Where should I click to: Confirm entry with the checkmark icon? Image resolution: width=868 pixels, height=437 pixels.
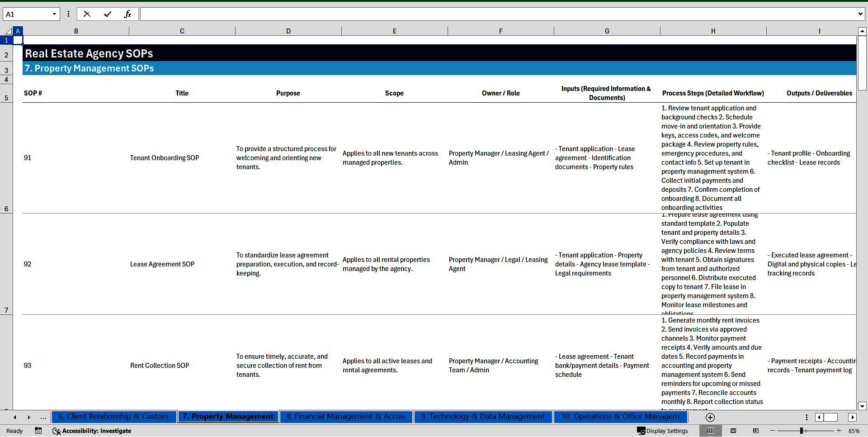[107, 14]
